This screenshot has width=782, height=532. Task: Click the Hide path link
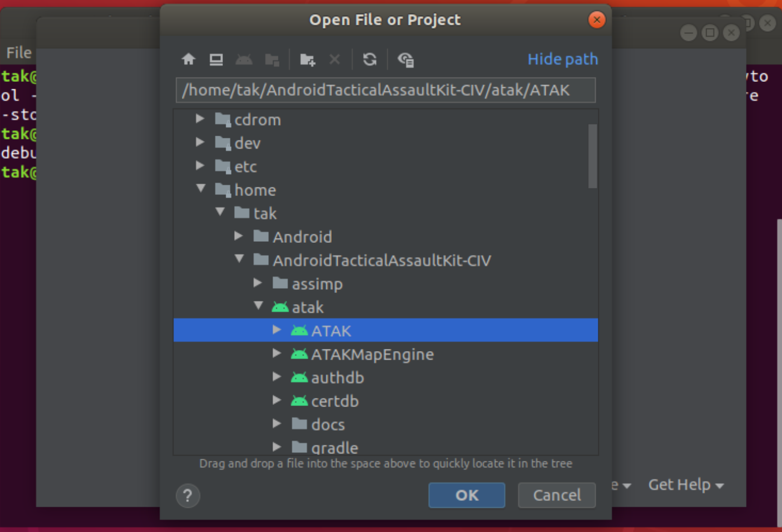tap(563, 59)
